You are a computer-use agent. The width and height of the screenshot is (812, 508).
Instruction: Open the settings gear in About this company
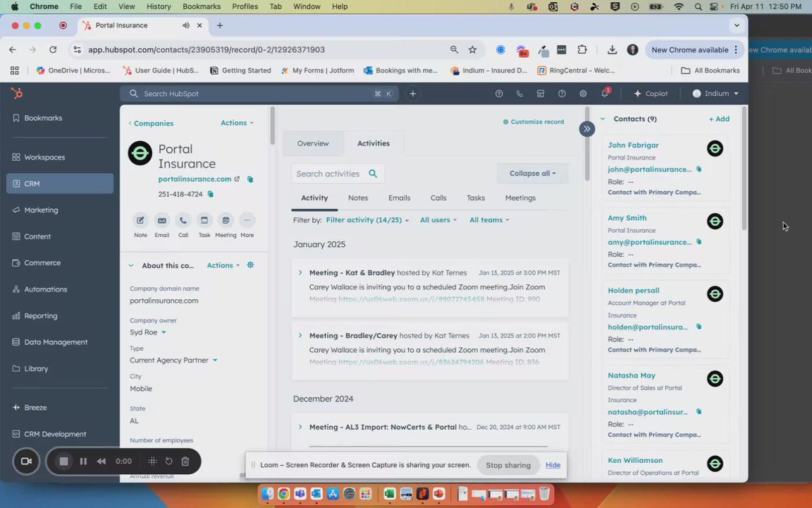coord(250,265)
